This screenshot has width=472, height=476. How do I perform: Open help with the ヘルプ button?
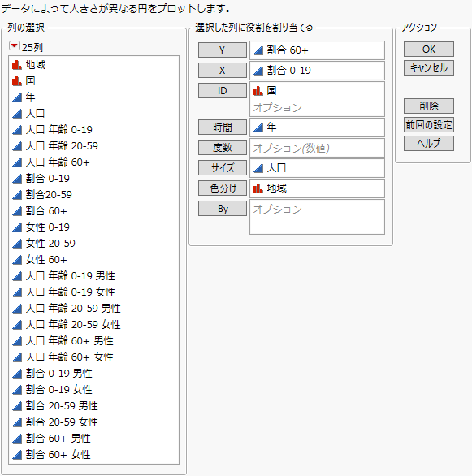[x=429, y=143]
